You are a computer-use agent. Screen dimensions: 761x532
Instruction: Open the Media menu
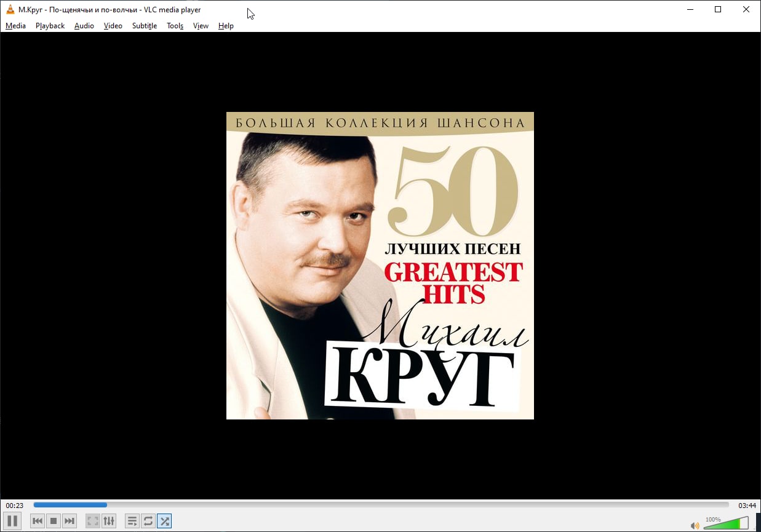[x=15, y=26]
